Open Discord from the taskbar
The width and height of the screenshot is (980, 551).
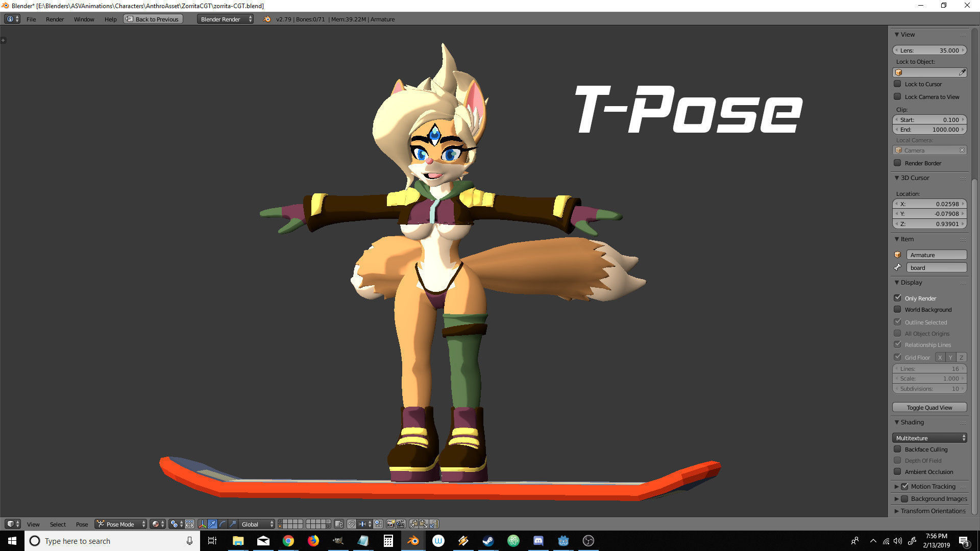click(x=538, y=541)
